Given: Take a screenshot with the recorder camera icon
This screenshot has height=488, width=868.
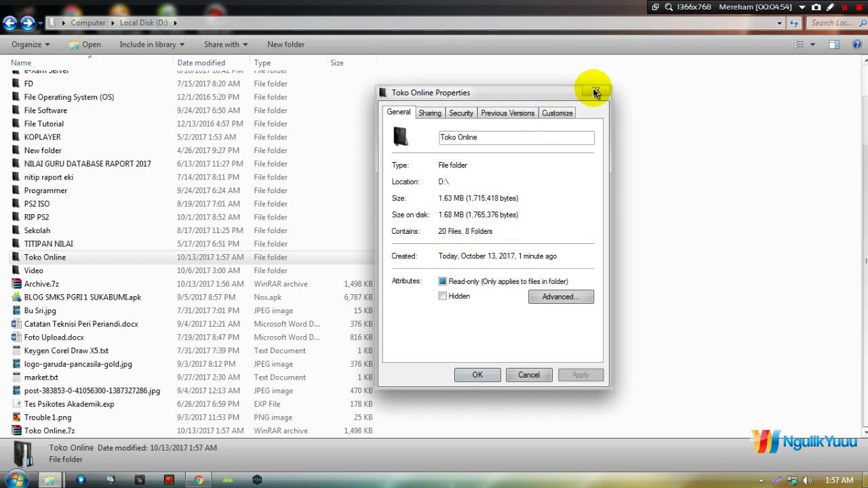Looking at the screenshot, I should pyautogui.click(x=816, y=7).
